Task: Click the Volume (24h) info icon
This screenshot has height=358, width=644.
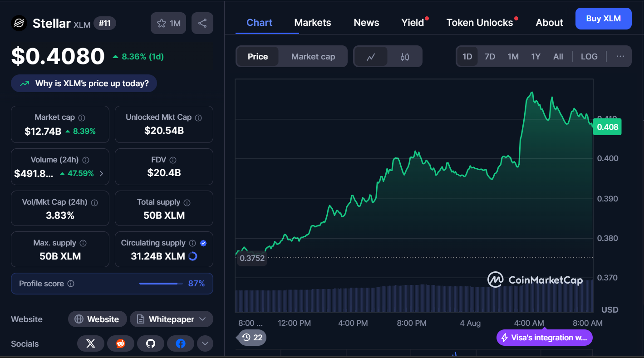Action: click(86, 160)
